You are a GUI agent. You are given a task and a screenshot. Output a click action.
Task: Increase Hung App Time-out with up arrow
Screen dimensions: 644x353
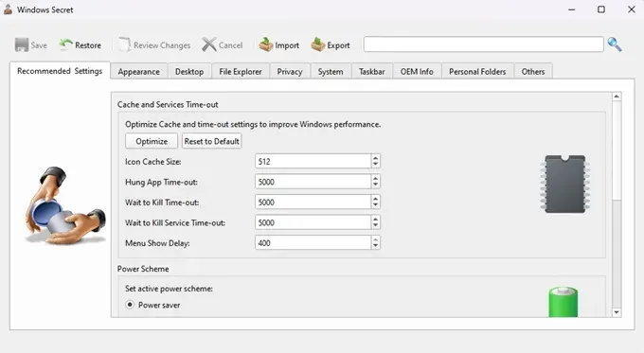[375, 179]
